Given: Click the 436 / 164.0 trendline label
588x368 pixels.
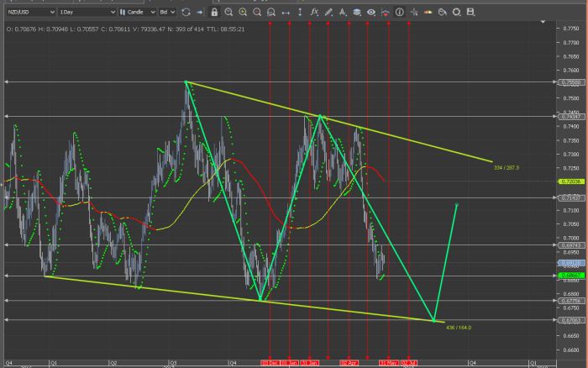Looking at the screenshot, I should (459, 328).
